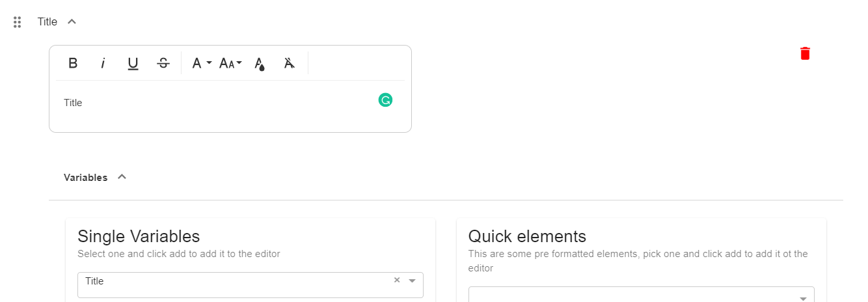This screenshot has width=868, height=302.
Task: Focus the Single Variables field showing Title
Action: pos(251,285)
